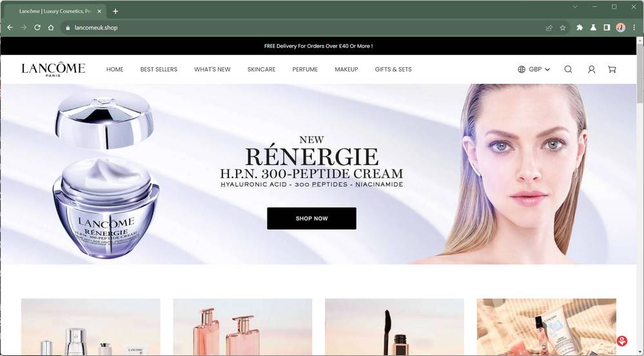This screenshot has width=644, height=356.
Task: Toggle the browser side panel
Action: click(607, 28)
